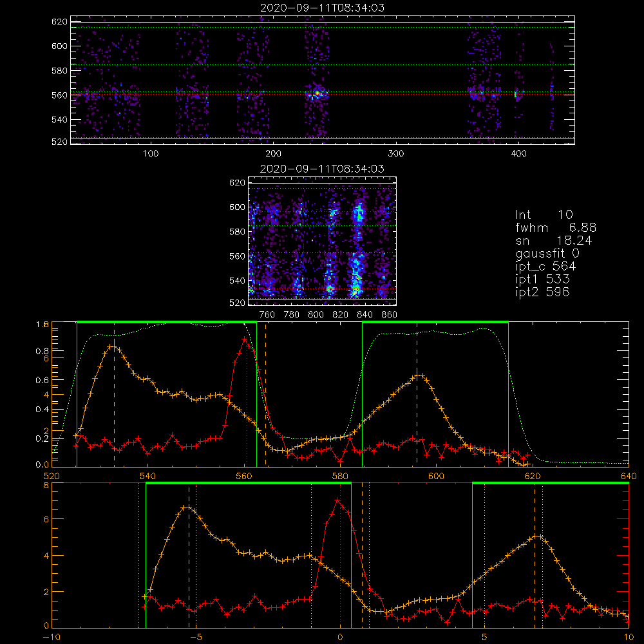Screen dimensions: 644x644
Task: Click the 'sn 18.24' readout
Action: pos(553,240)
